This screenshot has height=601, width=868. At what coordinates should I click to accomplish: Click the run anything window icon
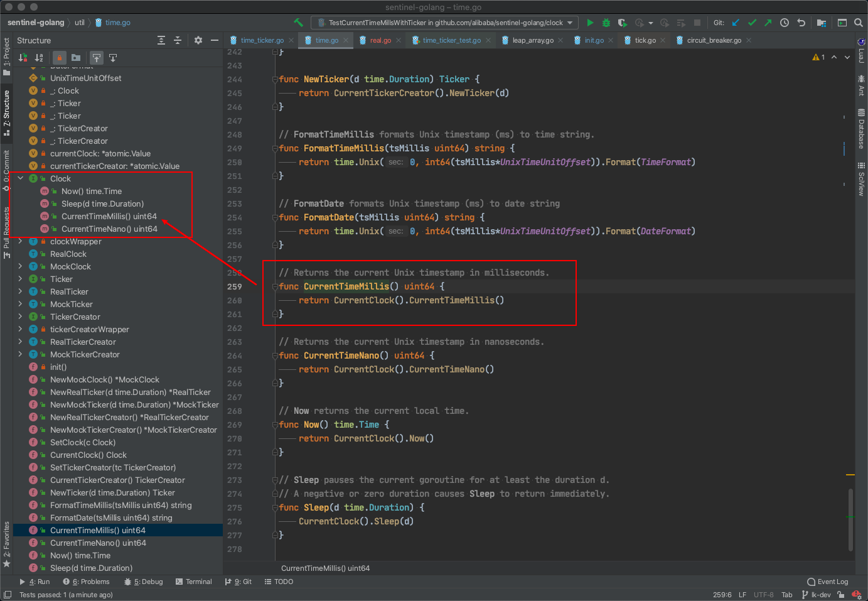click(x=842, y=23)
